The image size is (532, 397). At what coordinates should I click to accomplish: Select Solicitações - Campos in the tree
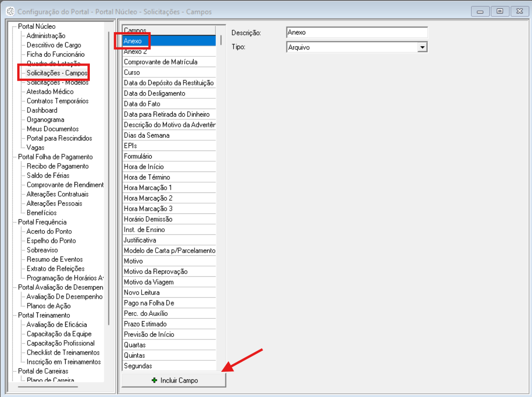point(57,73)
